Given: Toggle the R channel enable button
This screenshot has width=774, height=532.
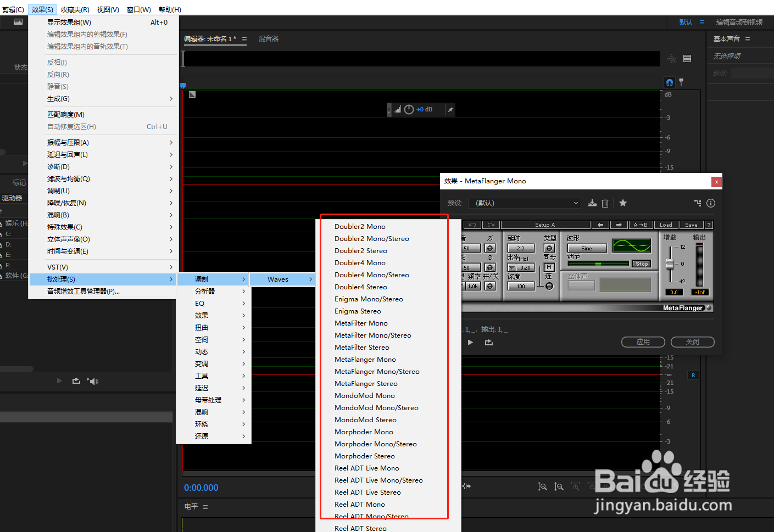Looking at the screenshot, I should pyautogui.click(x=693, y=376).
